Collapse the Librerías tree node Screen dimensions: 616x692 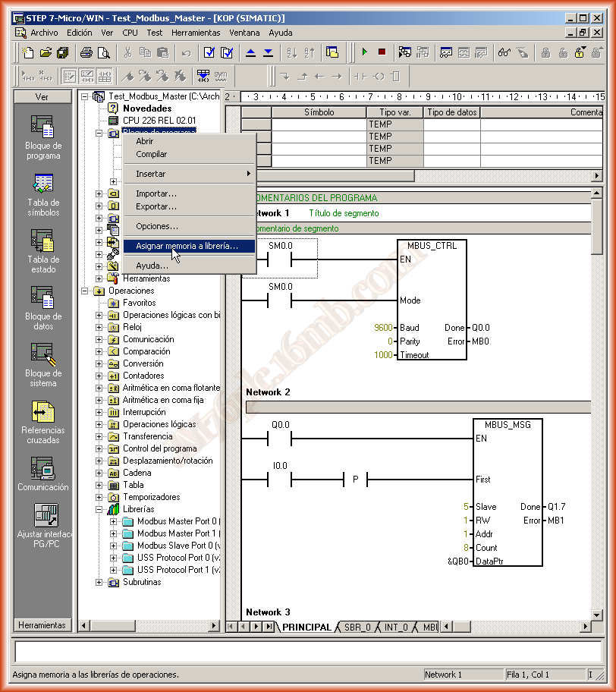pyautogui.click(x=99, y=509)
